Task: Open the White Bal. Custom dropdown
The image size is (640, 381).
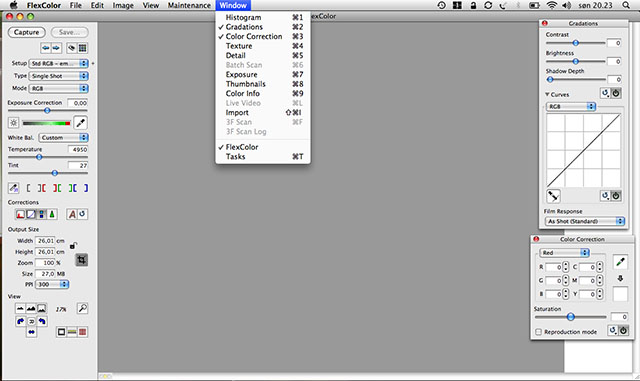Action: click(64, 138)
